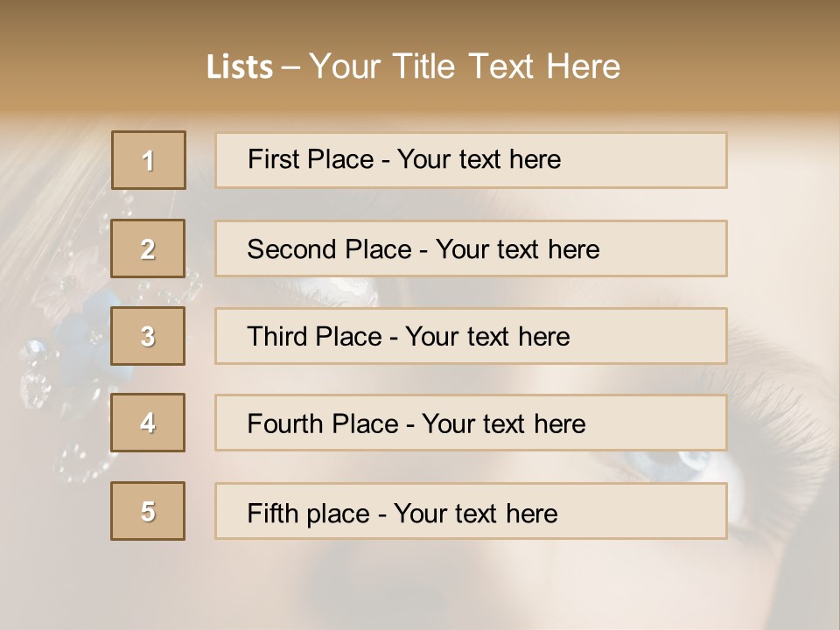Select the "Fourth Place - Your text here" box
Viewport: 840px width, 630px height.
pos(471,423)
